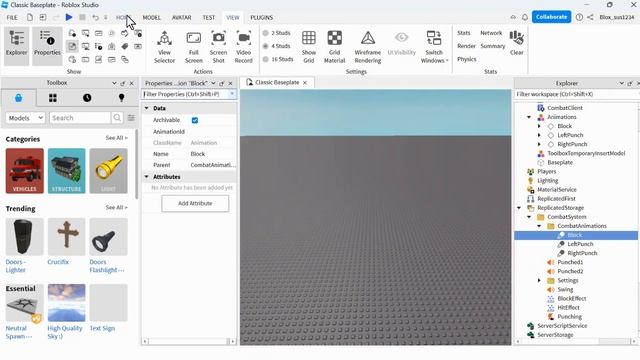Image resolution: width=640 pixels, height=360 pixels.
Task: Open the Toolbox Recent clock tab
Action: [87, 98]
